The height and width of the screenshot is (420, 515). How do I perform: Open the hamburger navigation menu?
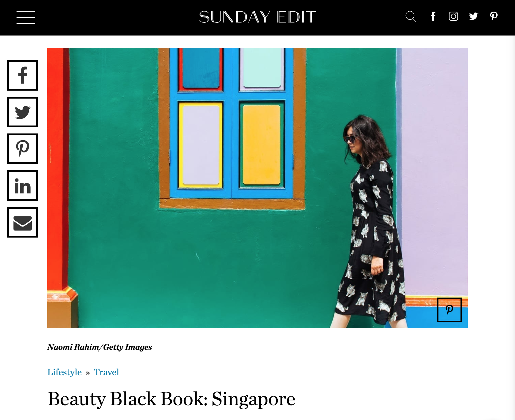pyautogui.click(x=26, y=17)
